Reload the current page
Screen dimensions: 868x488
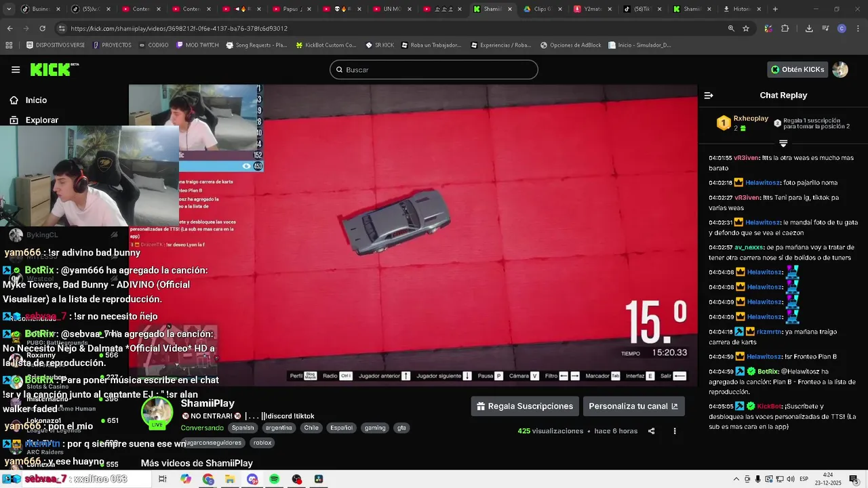pyautogui.click(x=42, y=28)
